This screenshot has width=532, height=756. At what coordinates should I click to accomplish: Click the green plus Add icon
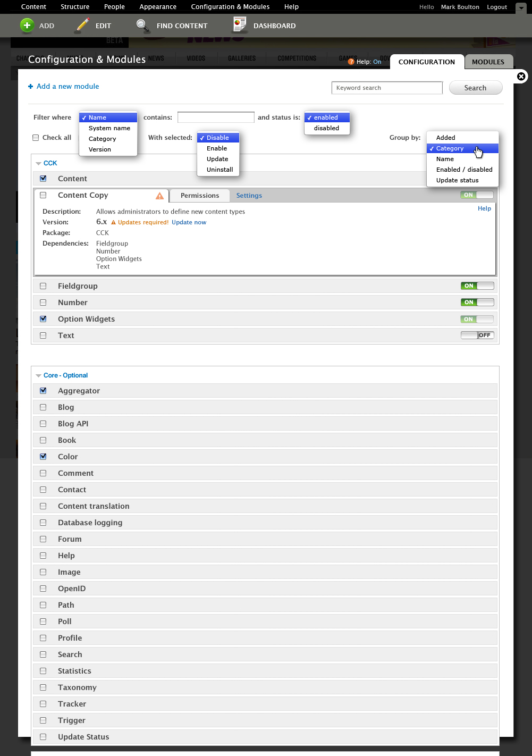click(x=27, y=25)
